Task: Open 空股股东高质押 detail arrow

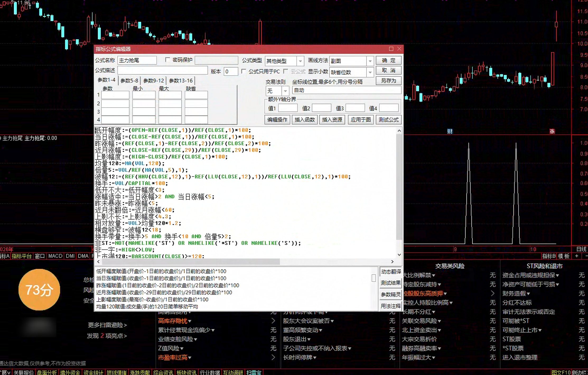Action: (x=493, y=294)
